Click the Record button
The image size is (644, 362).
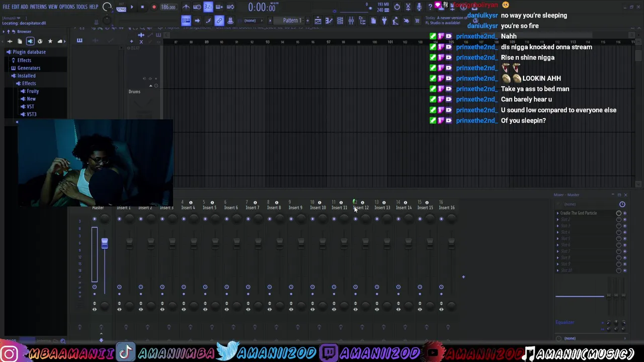coord(153,7)
